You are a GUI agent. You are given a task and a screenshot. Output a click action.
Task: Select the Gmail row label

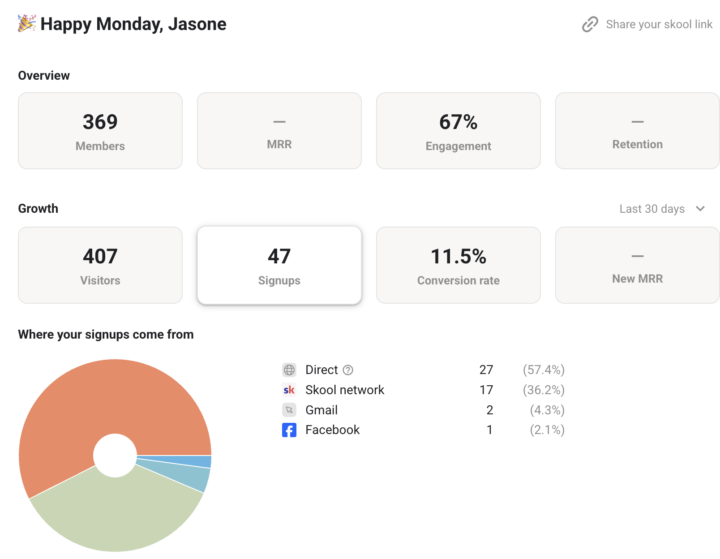[321, 410]
